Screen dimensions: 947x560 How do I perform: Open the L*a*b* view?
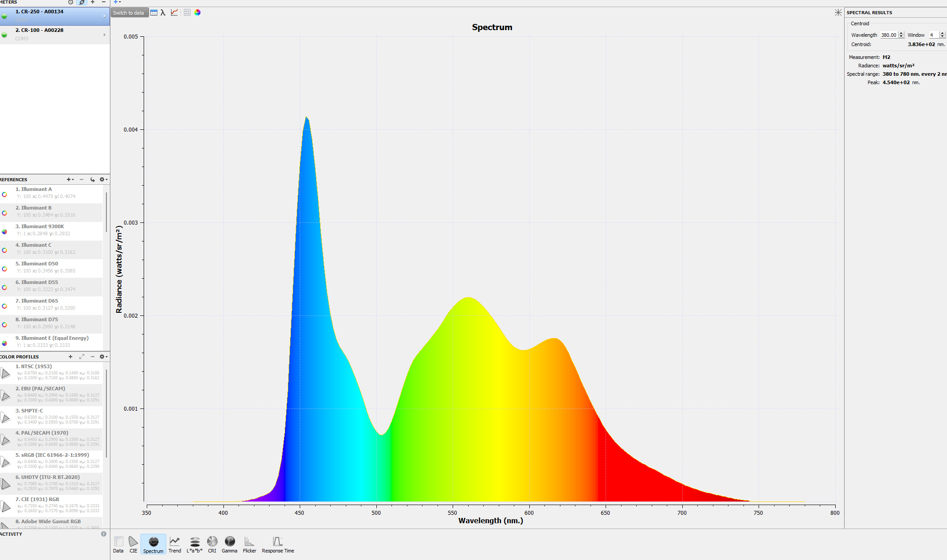point(194,544)
